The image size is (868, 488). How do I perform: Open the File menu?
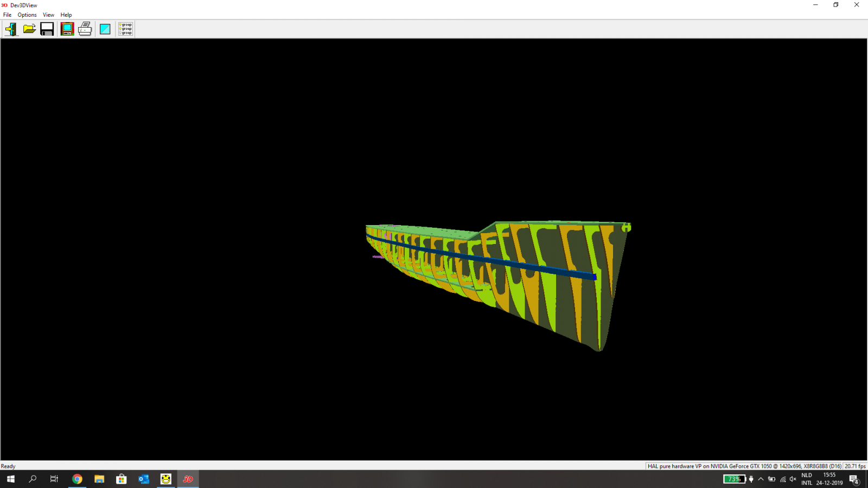point(7,15)
